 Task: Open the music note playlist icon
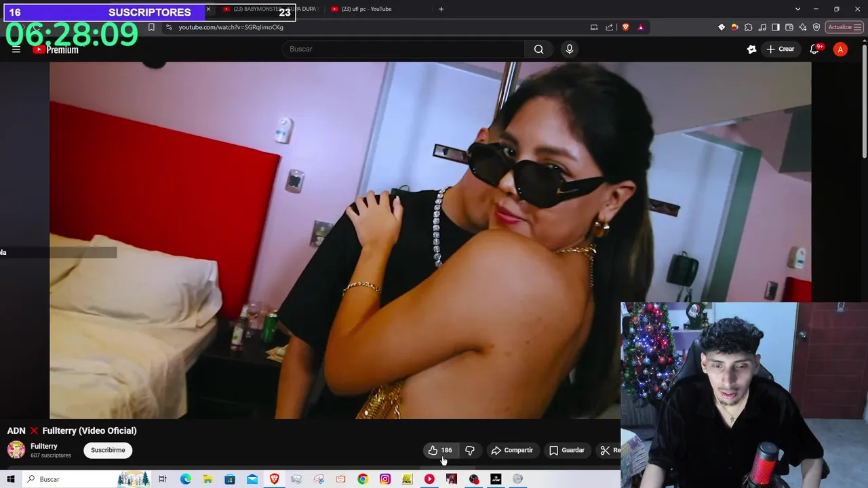pos(762,27)
